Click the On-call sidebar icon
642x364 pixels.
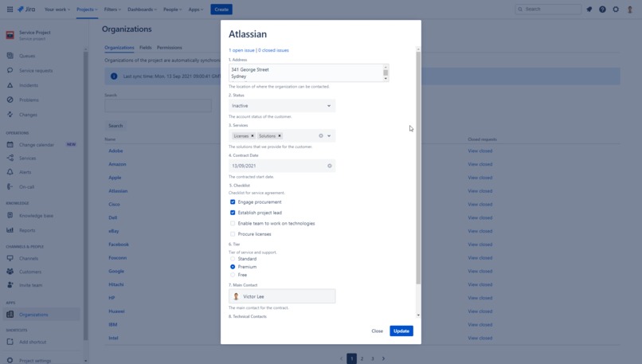point(10,186)
